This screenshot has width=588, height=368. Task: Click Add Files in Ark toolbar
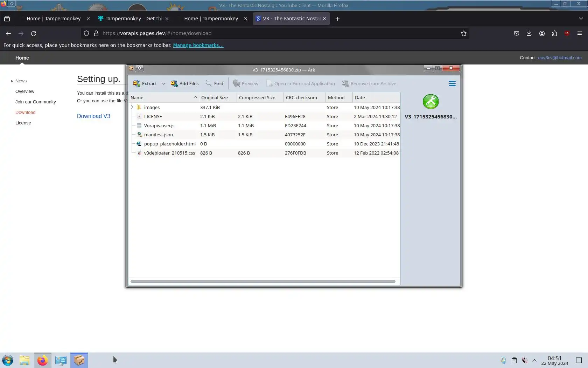pyautogui.click(x=184, y=83)
